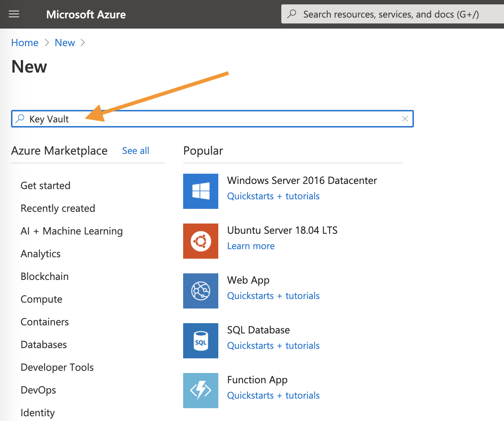Click the magnifier icon in top search bar

(x=292, y=14)
